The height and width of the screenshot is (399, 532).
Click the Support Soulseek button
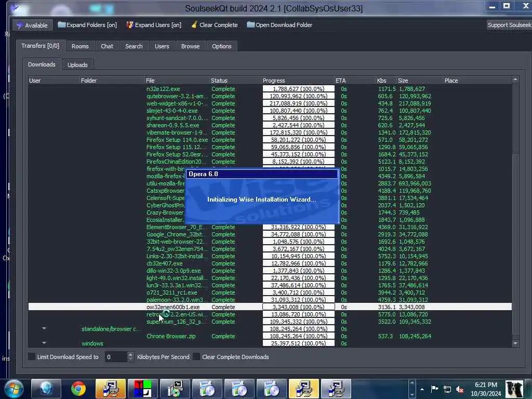tap(509, 25)
